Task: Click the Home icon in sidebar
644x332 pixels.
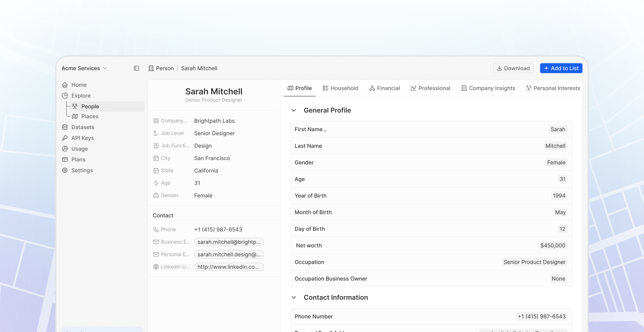Action: pos(65,85)
